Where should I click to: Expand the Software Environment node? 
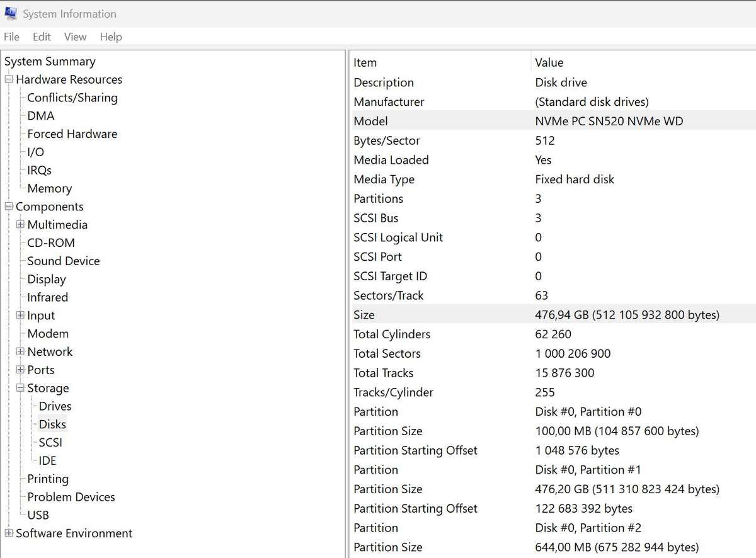pyautogui.click(x=9, y=533)
